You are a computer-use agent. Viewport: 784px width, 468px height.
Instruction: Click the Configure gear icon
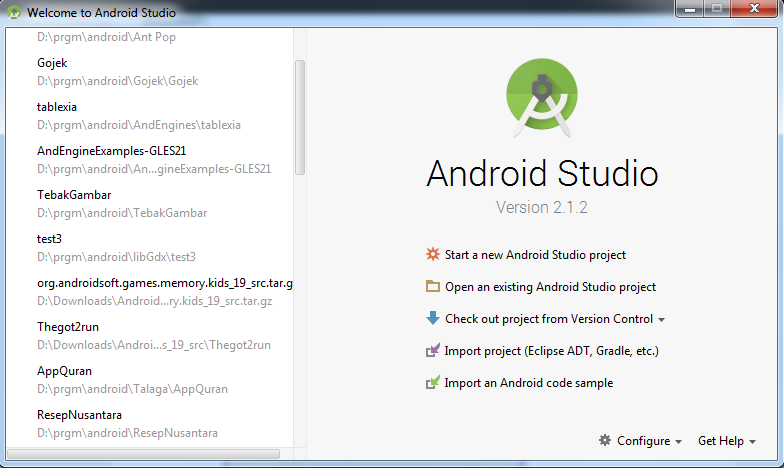pos(605,440)
